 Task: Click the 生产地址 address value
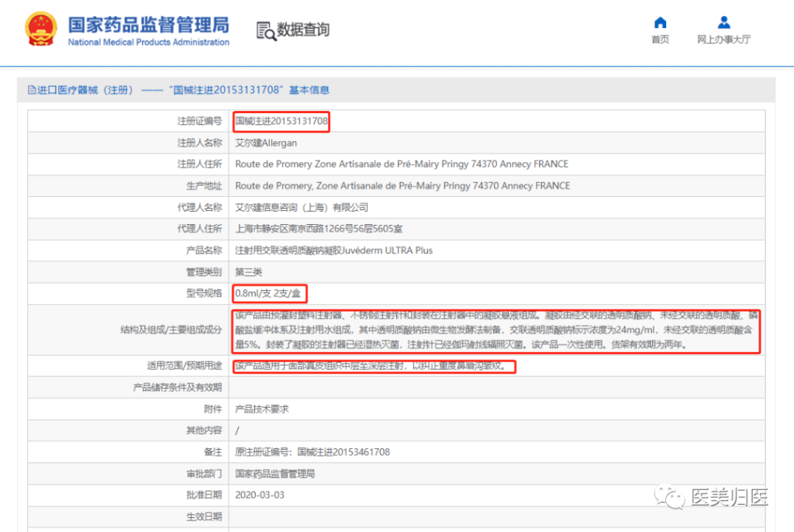(402, 186)
